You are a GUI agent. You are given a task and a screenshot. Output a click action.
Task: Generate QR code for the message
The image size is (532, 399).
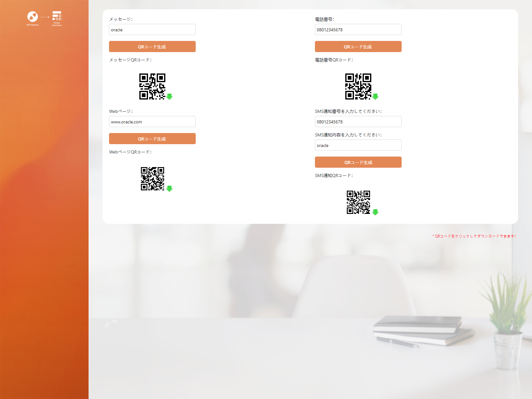(x=152, y=47)
